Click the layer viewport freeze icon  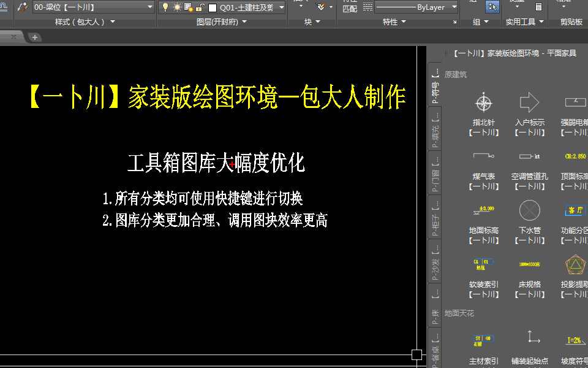(x=189, y=7)
